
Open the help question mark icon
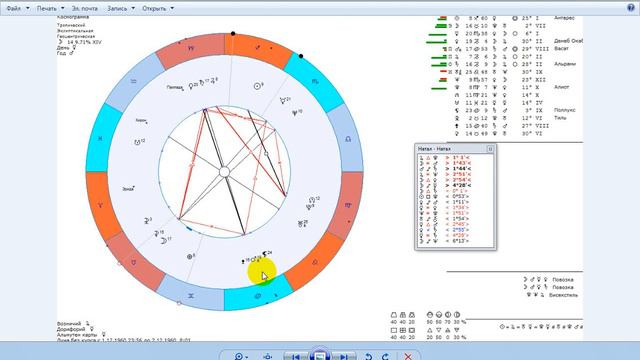coord(631,8)
